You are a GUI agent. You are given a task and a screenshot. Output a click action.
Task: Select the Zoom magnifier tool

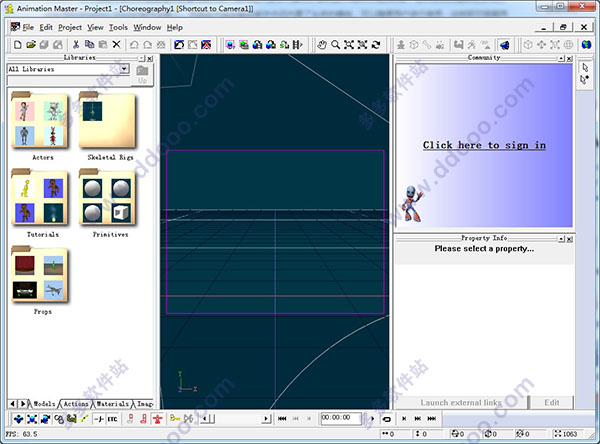tap(336, 45)
